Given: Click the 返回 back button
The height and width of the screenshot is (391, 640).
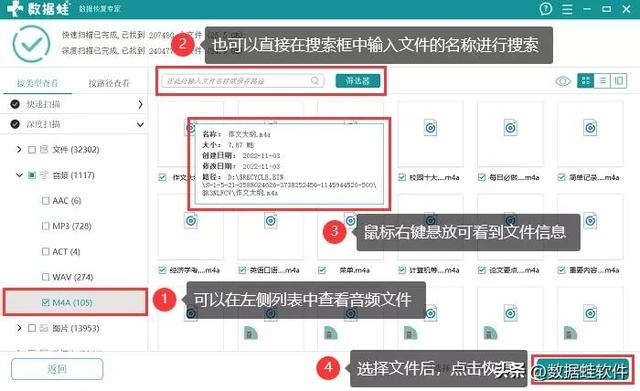Looking at the screenshot, I should [57, 369].
